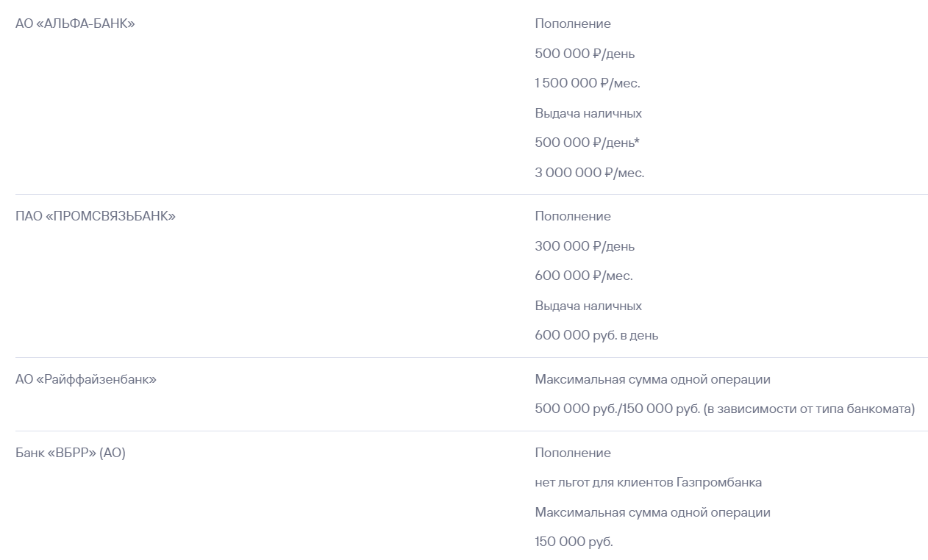Select the 150 000 руб. limit for ВБРР
Viewport: 928px width, 560px height.
[x=574, y=542]
